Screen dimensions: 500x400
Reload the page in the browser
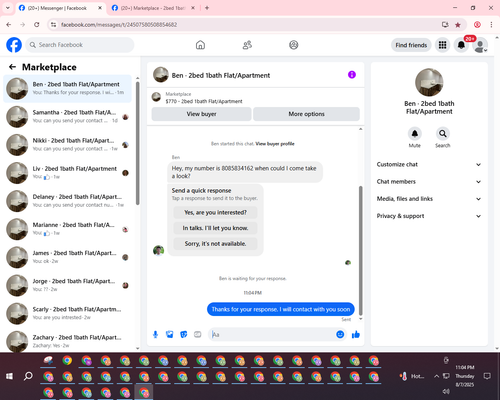(37, 25)
